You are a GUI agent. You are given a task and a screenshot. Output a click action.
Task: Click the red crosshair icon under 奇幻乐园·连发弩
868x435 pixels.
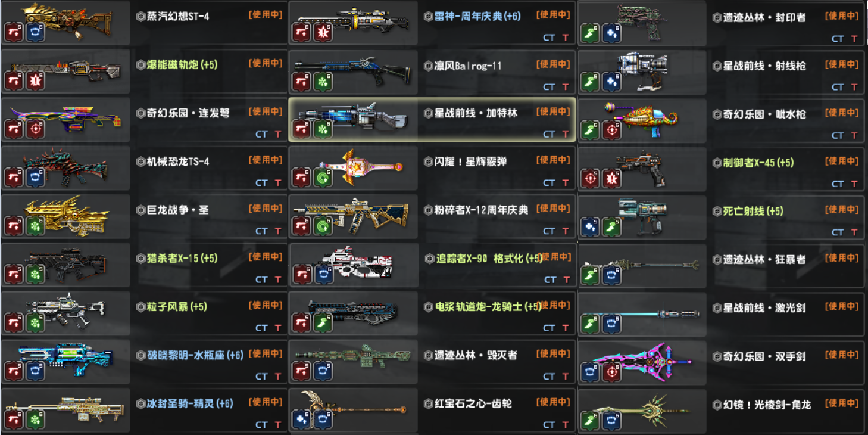coord(36,129)
